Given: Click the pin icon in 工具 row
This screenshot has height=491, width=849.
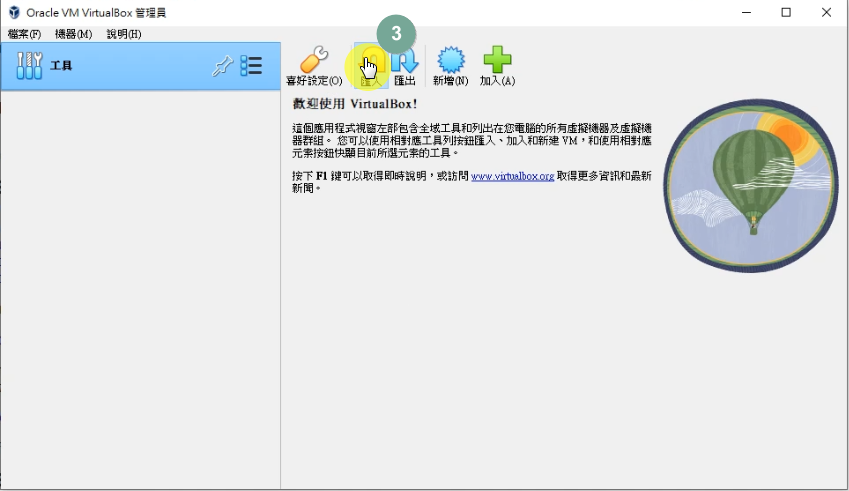Looking at the screenshot, I should point(222,66).
